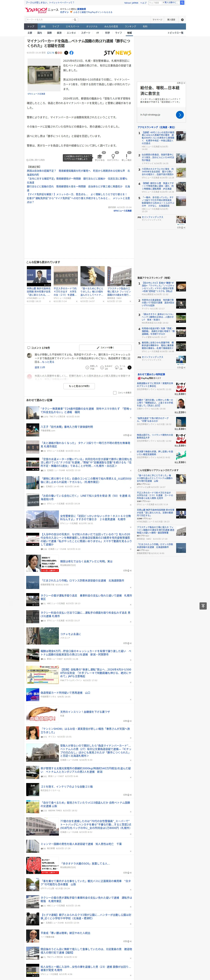Select the 有料 menu item
This screenshot has height=980, width=210.
click(x=145, y=26)
